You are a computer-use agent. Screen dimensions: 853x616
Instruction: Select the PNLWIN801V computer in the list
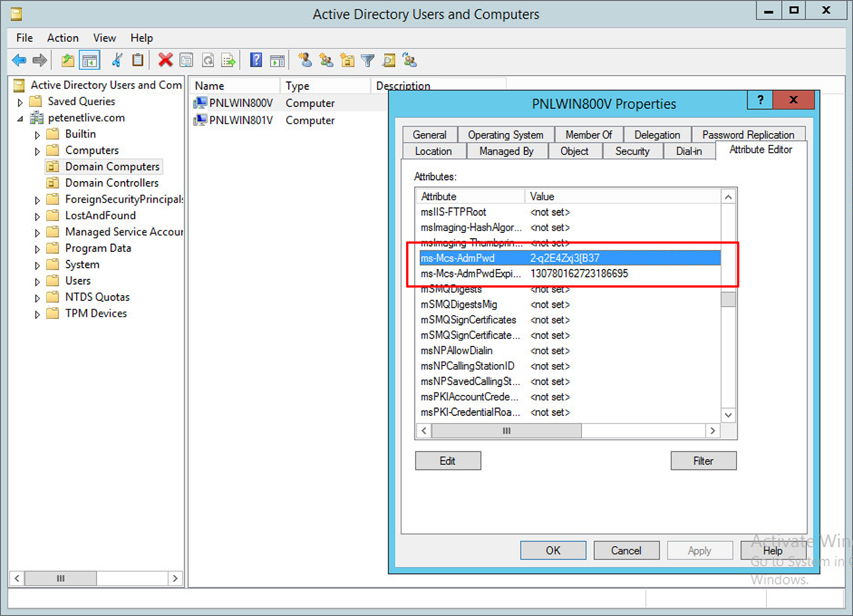pyautogui.click(x=241, y=120)
